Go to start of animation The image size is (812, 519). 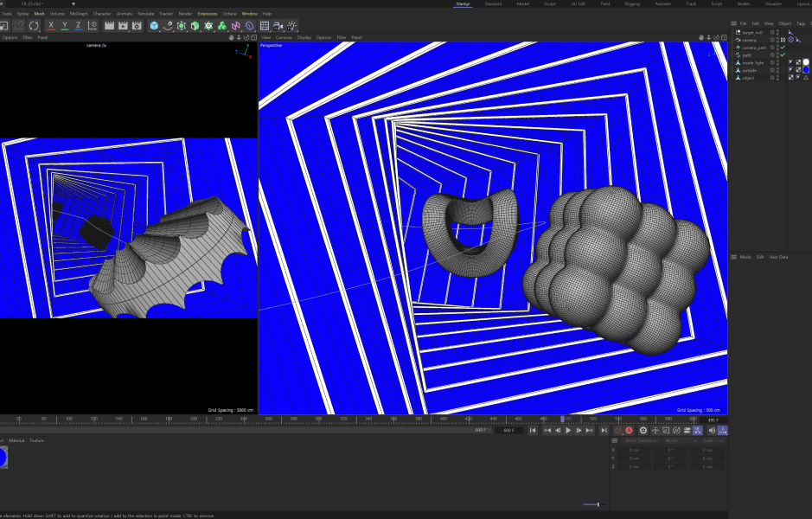coord(533,431)
